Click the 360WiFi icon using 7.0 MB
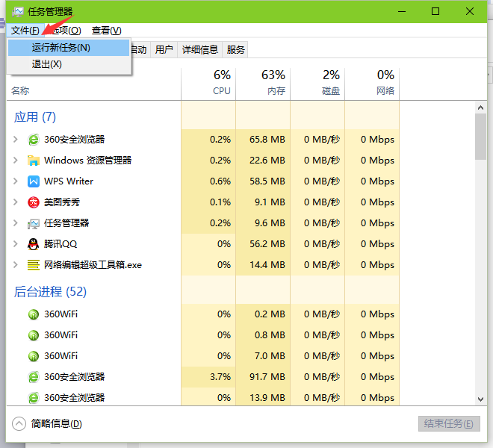The width and height of the screenshot is (493, 448). point(34,356)
